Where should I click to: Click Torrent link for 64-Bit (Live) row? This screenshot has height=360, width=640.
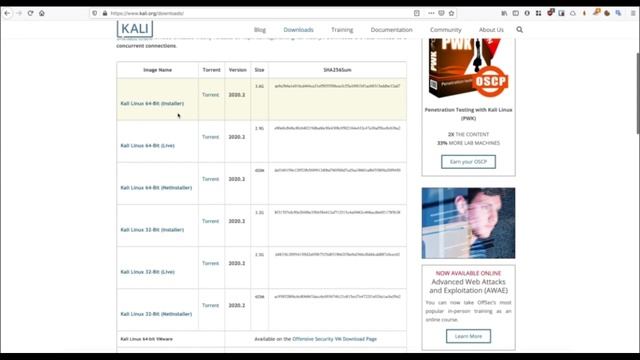pyautogui.click(x=211, y=137)
